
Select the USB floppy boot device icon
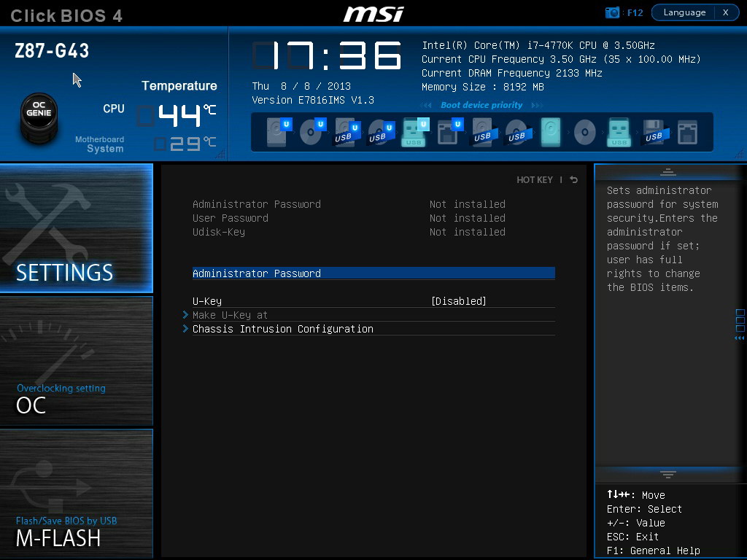[654, 132]
